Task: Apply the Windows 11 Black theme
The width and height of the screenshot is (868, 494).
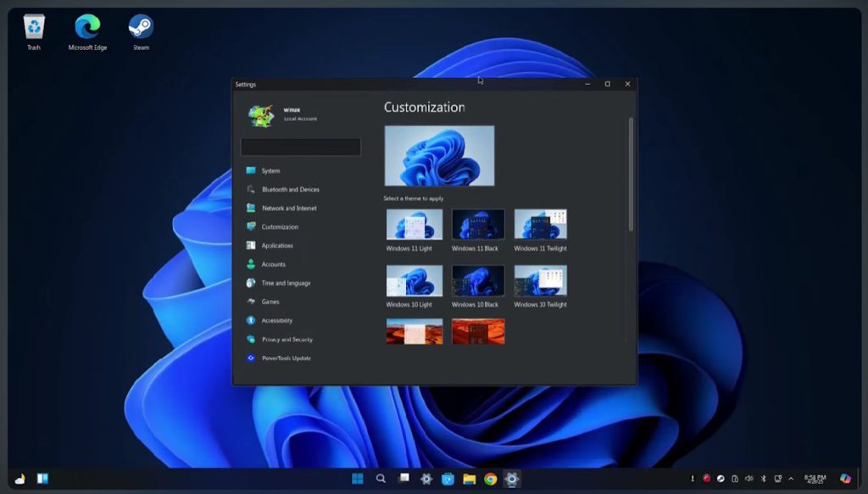Action: (478, 224)
